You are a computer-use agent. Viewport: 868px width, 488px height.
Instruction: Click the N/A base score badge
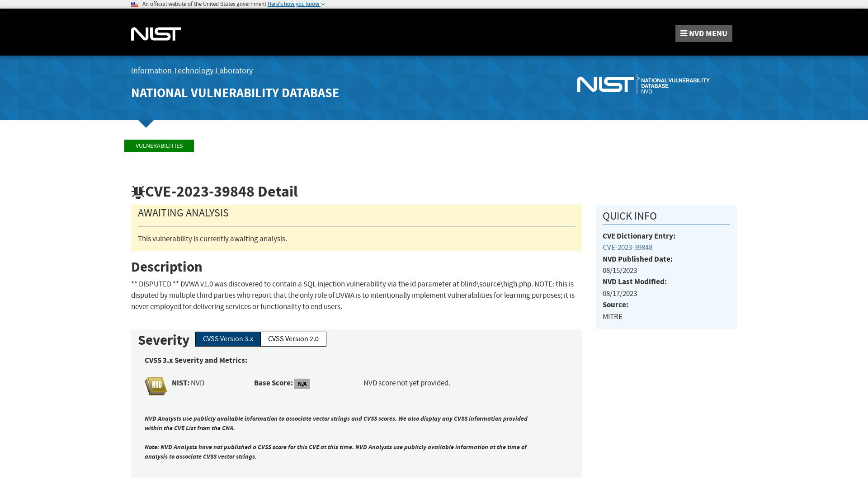click(x=302, y=384)
